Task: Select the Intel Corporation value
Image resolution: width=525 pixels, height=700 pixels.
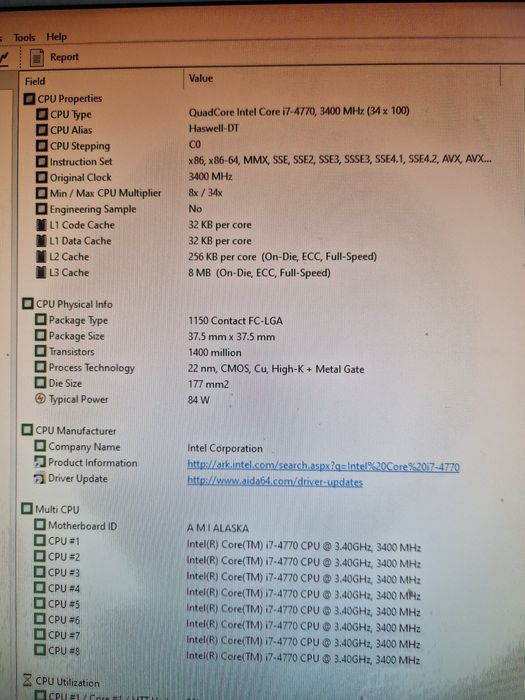Action: (x=225, y=449)
